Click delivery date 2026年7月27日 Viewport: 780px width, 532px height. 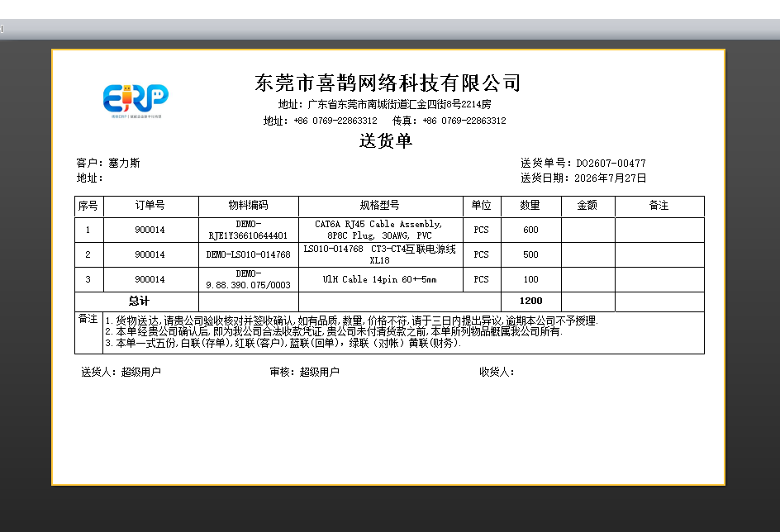[610, 178]
